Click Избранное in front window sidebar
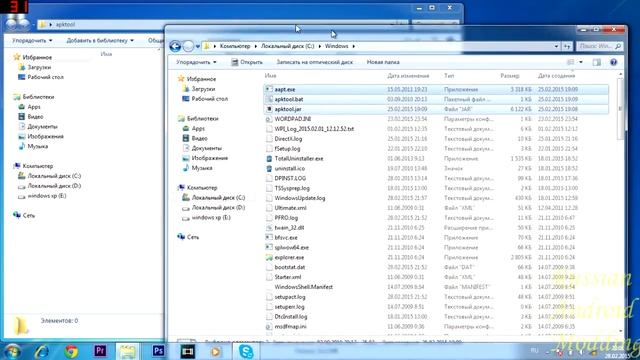The image size is (640, 360). click(x=201, y=79)
